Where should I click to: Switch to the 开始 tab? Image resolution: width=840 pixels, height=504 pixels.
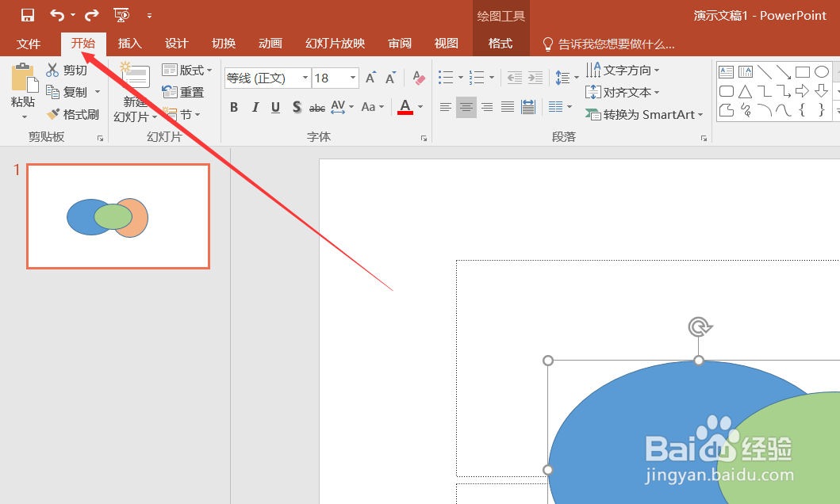click(83, 44)
